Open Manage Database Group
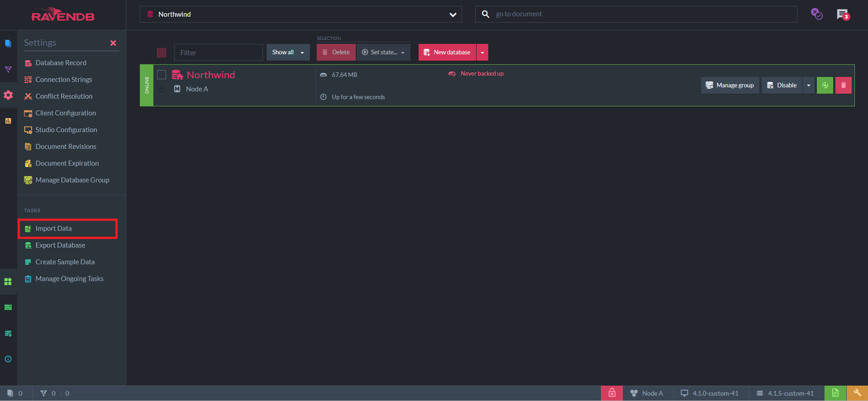 coord(72,180)
